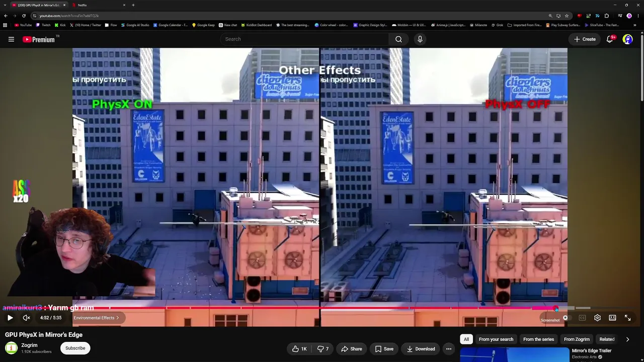Screen dimensions: 644x362
Task: Open the Twitch bookmark
Action: [43, 25]
